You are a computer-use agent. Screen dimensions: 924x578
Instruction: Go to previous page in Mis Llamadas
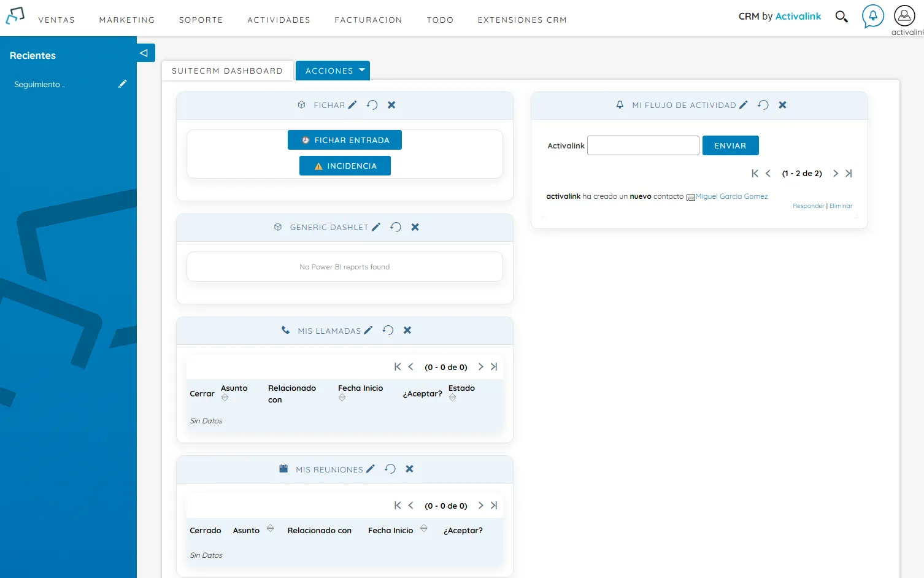point(411,367)
